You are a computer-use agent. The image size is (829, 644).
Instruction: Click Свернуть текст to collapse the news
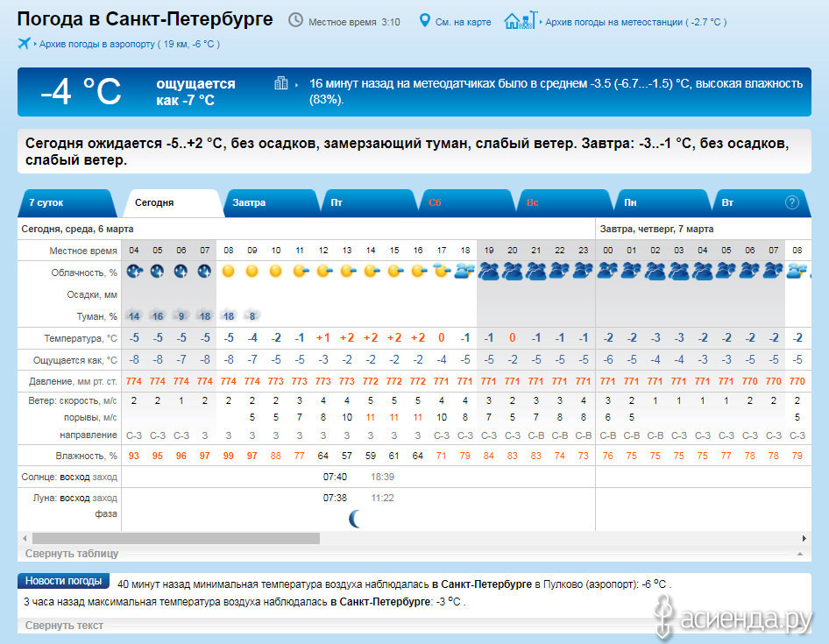(64, 626)
